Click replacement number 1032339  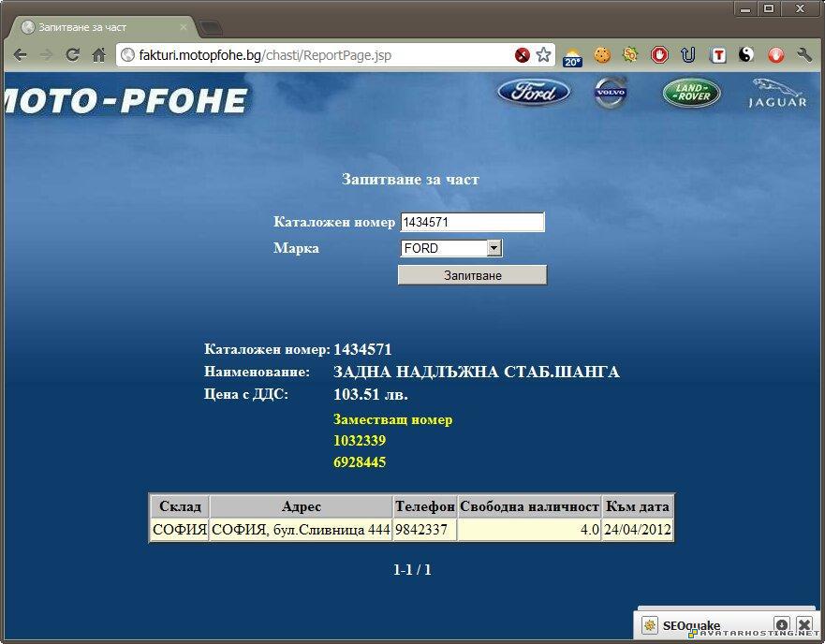pyautogui.click(x=360, y=441)
